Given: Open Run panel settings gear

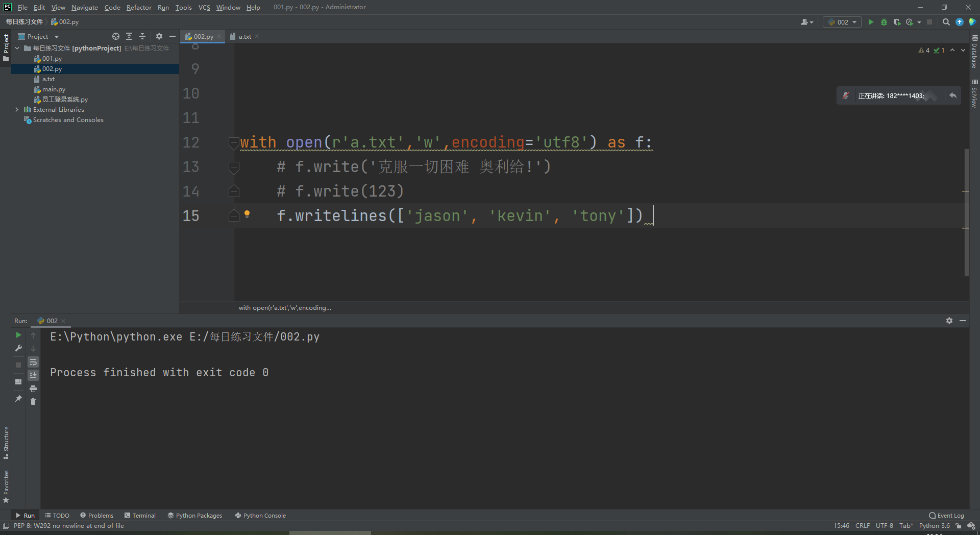Looking at the screenshot, I should (949, 321).
